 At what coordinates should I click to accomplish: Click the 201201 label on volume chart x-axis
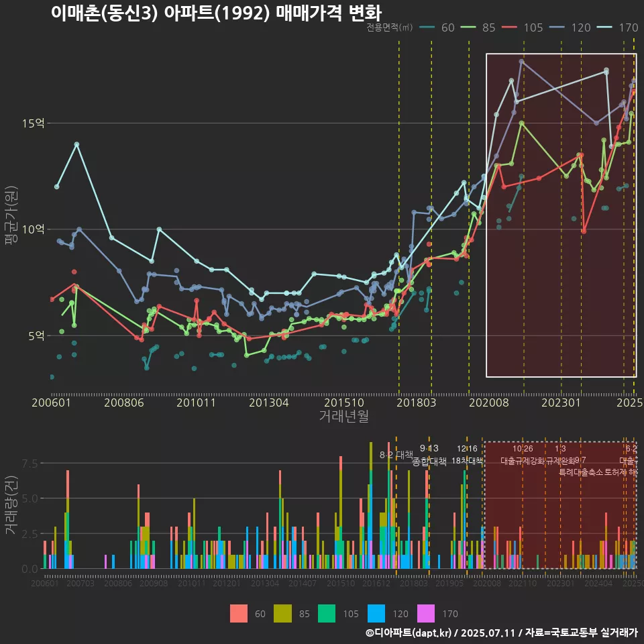point(227,583)
